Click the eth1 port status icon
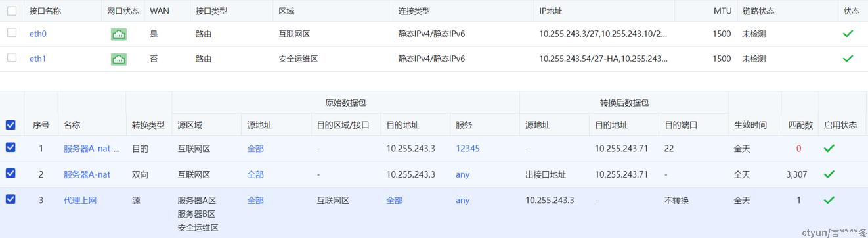This screenshot has height=238, width=868. 118,59
